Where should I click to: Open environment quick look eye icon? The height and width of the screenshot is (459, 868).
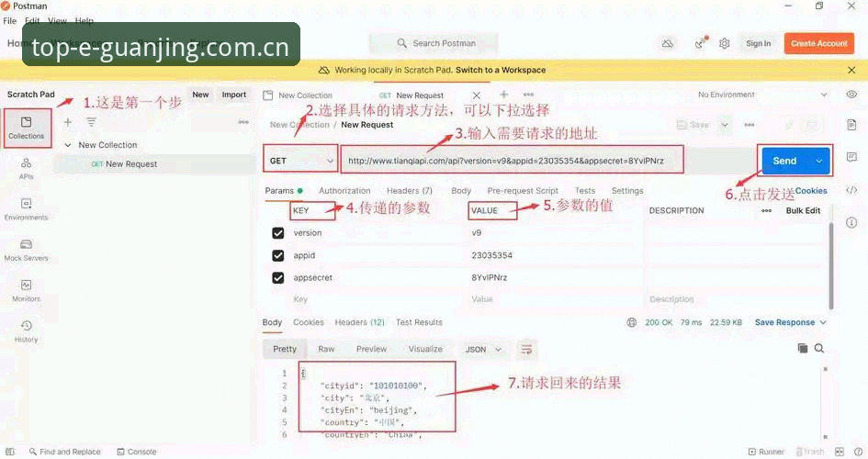tap(851, 95)
